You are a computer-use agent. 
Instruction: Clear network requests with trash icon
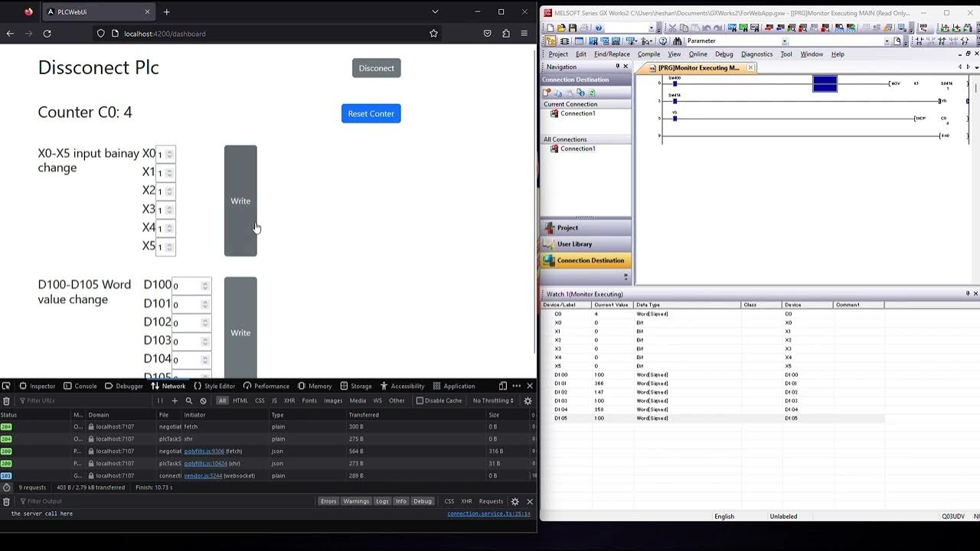pyautogui.click(x=6, y=400)
